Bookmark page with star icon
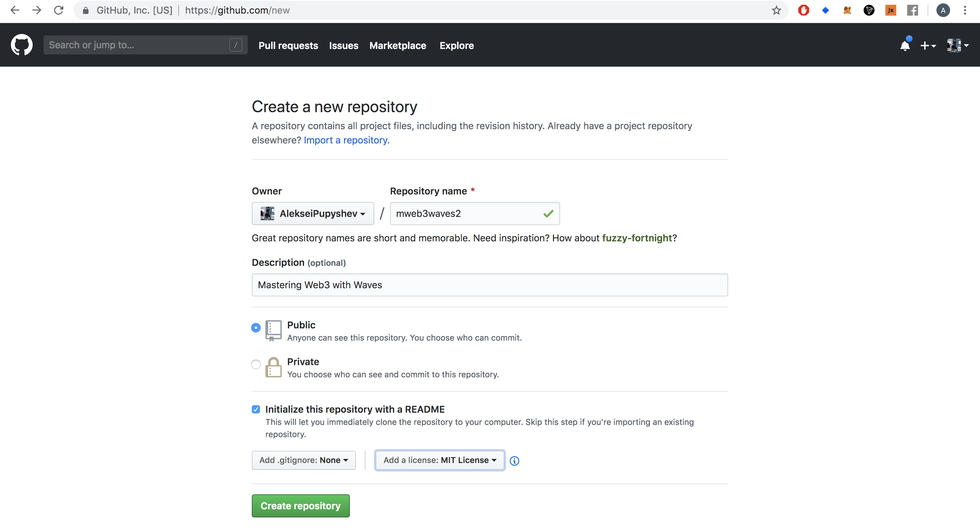980x531 pixels. tap(776, 10)
